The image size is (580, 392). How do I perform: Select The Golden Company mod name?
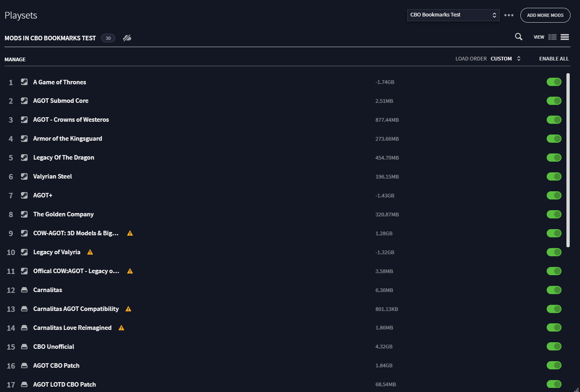pyautogui.click(x=63, y=214)
